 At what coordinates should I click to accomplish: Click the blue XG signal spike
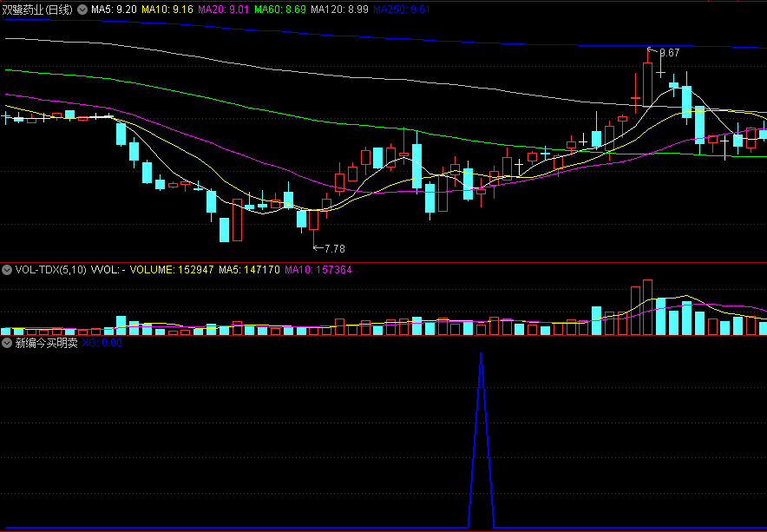[x=482, y=439]
